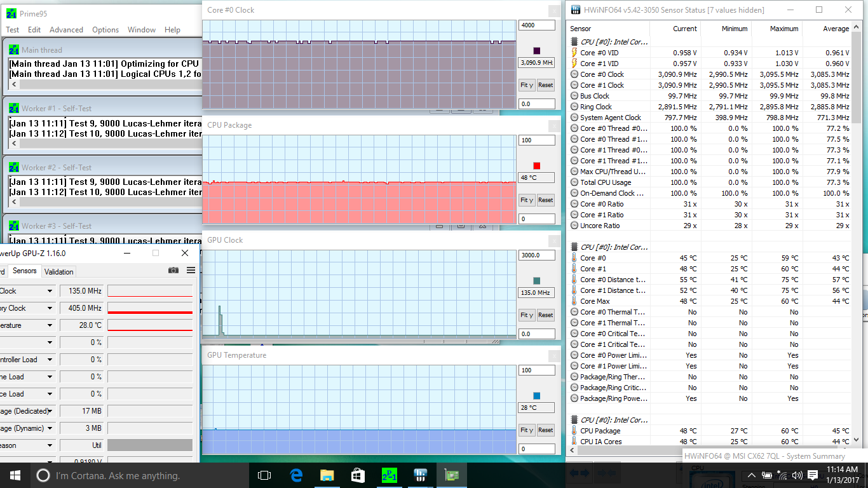Viewport: 868px width, 488px height.
Task: Edit CPU Package graph maximum value 100
Action: pyautogui.click(x=536, y=140)
